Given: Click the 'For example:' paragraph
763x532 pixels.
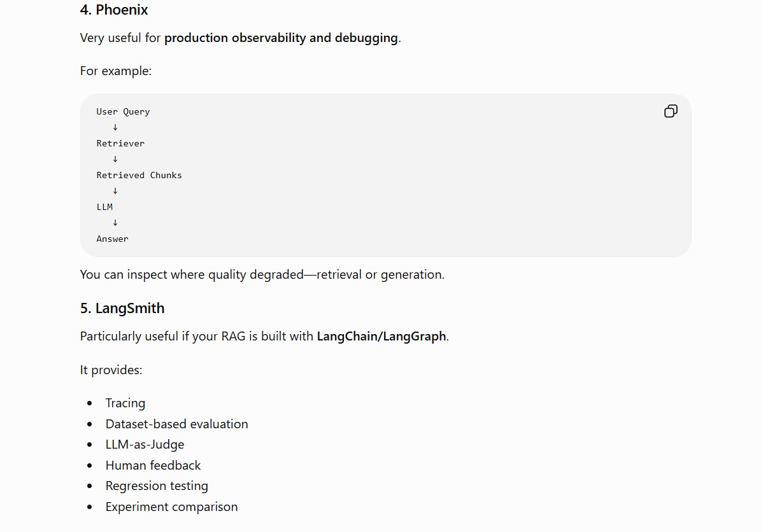Looking at the screenshot, I should point(116,71).
